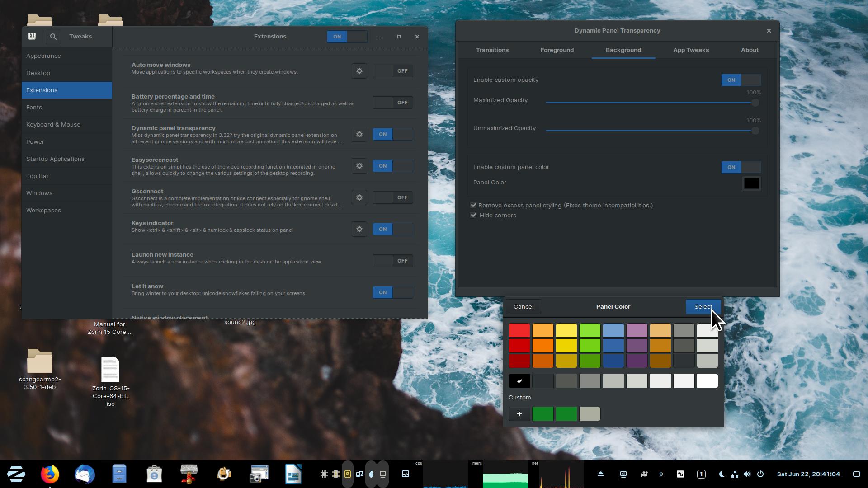Open the snowflake indicator in system tray
The width and height of the screenshot is (868, 488).
tap(661, 474)
